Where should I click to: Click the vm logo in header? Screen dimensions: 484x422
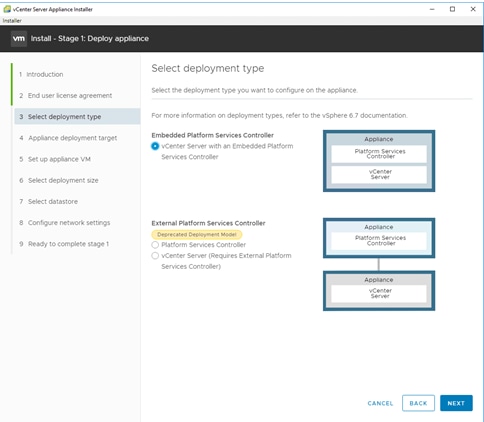pyautogui.click(x=19, y=39)
